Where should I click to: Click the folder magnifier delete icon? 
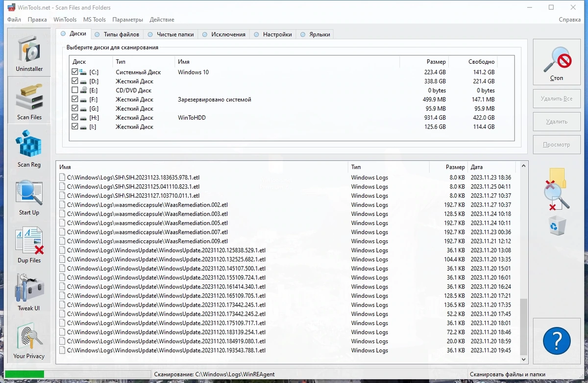click(557, 189)
